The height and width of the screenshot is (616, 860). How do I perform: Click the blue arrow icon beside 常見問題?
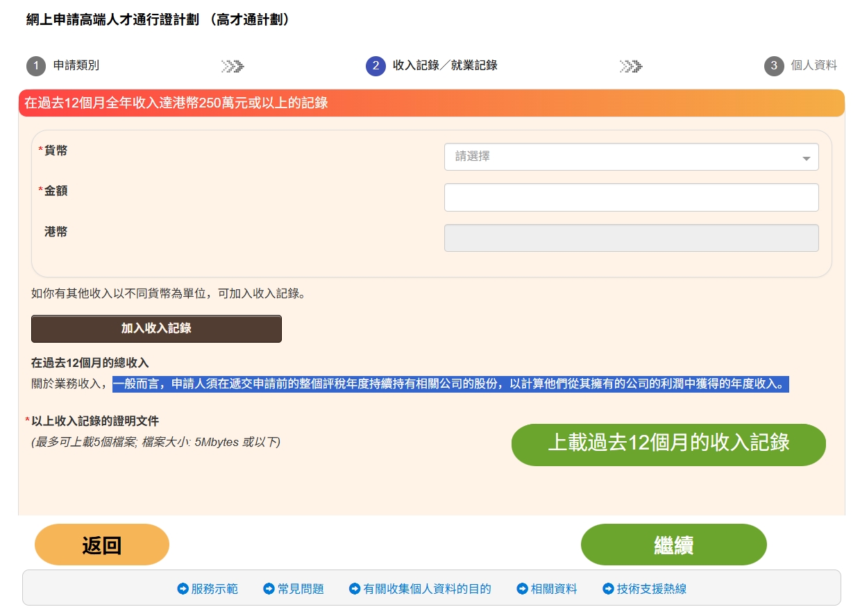(x=269, y=589)
